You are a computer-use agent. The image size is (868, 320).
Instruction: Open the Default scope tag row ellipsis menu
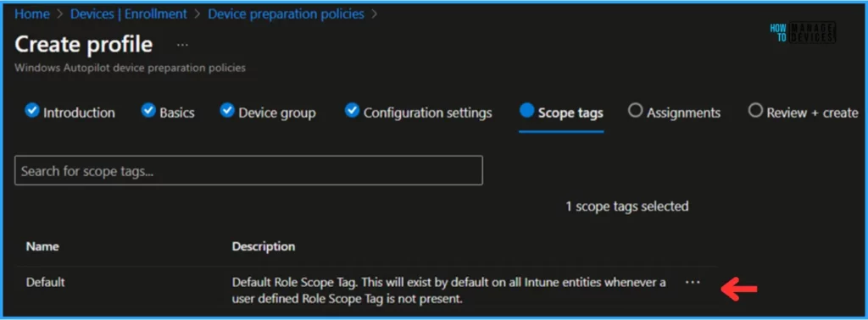pyautogui.click(x=693, y=282)
